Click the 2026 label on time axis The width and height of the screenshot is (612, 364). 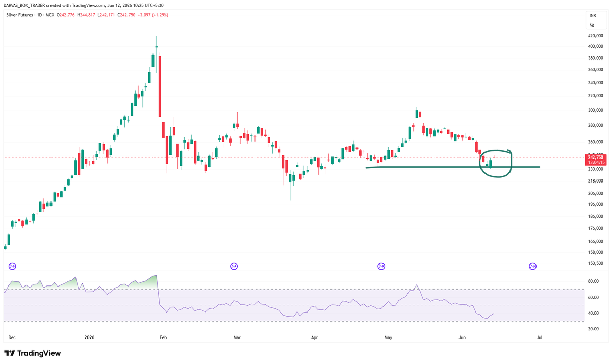coord(90,337)
